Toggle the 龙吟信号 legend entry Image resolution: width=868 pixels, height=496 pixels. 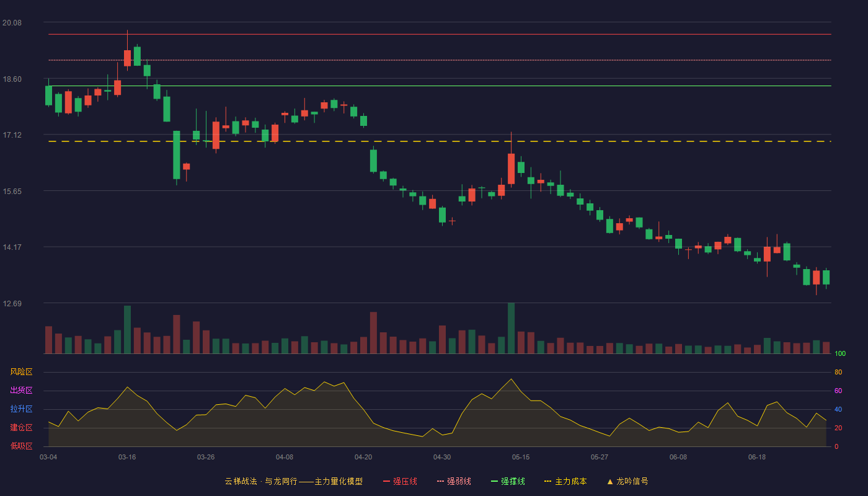pos(627,481)
